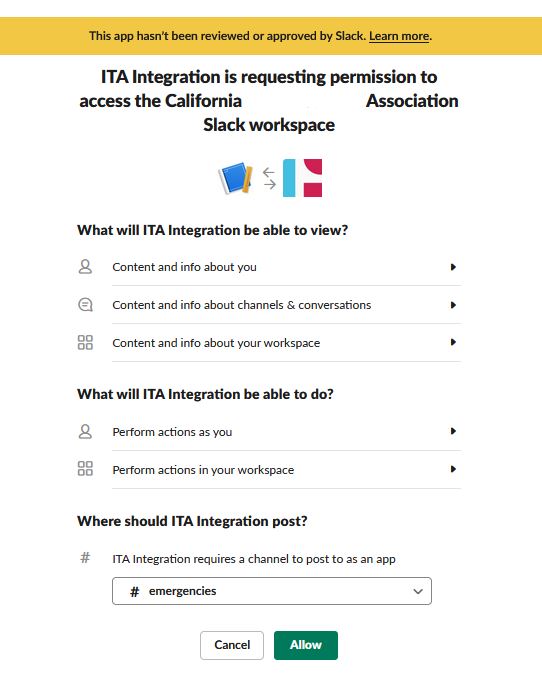Click hash icon beside the channel requirement text
Image resolution: width=542 pixels, height=673 pixels.
click(x=85, y=558)
